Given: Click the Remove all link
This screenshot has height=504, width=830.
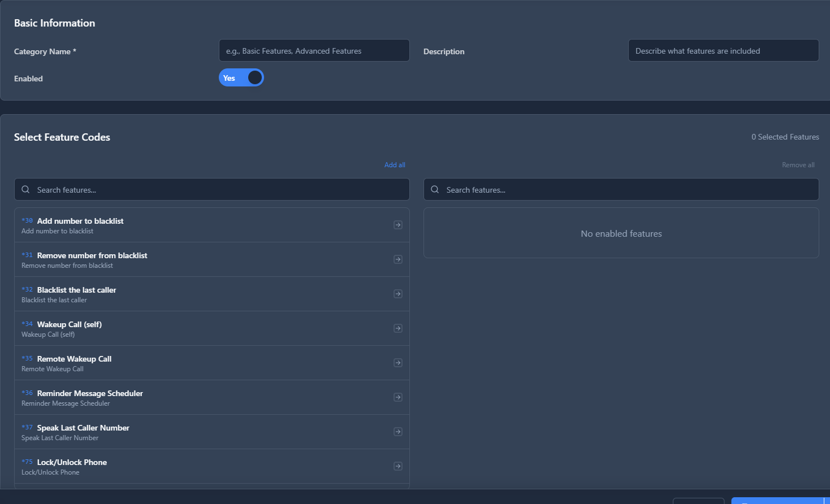Looking at the screenshot, I should pyautogui.click(x=798, y=164).
